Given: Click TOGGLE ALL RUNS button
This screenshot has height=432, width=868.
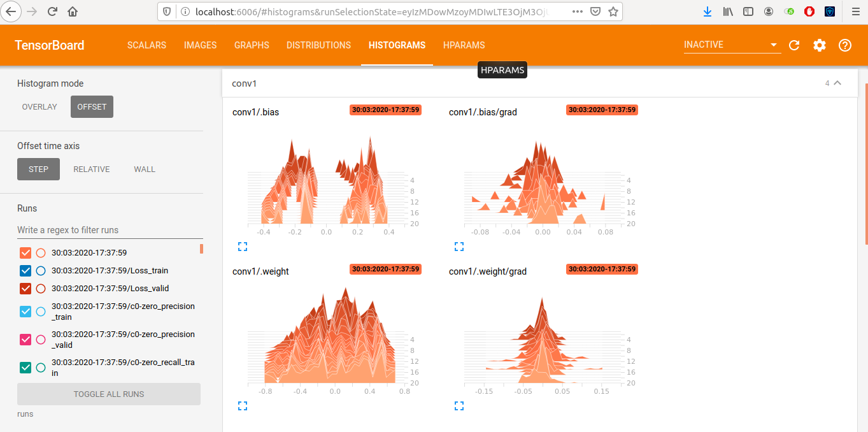Looking at the screenshot, I should tap(109, 394).
